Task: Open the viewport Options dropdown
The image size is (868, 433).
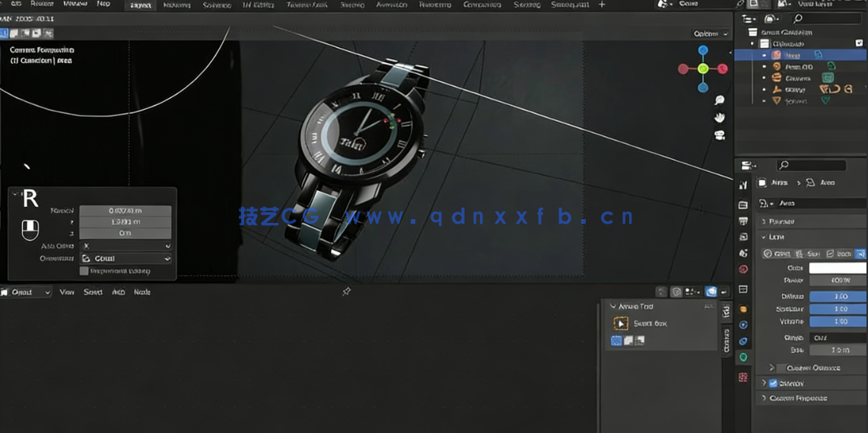Action: (711, 33)
